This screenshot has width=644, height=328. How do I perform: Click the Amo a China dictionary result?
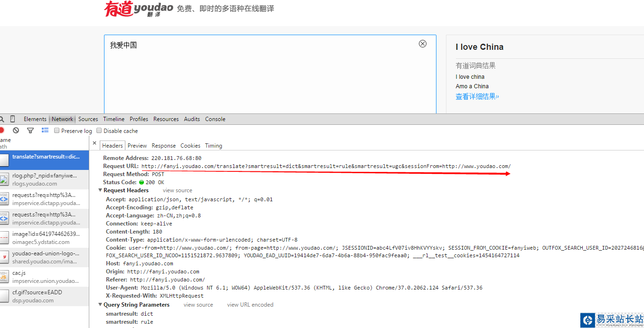click(472, 86)
